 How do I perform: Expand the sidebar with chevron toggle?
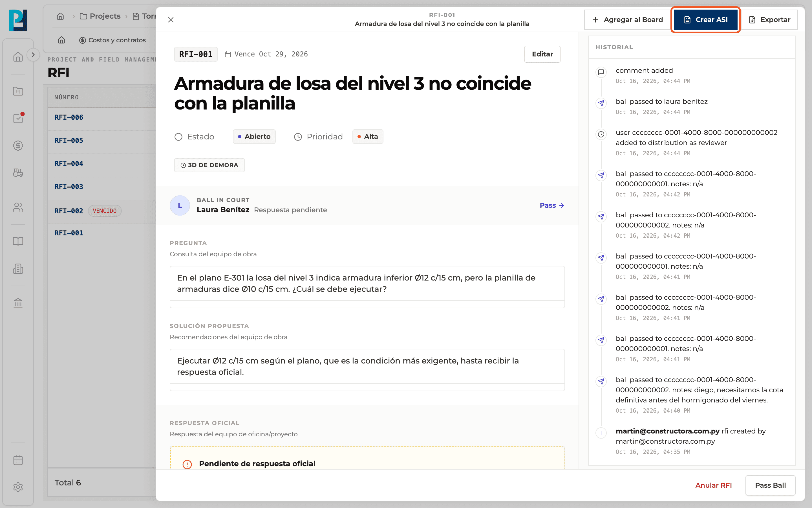pyautogui.click(x=33, y=55)
